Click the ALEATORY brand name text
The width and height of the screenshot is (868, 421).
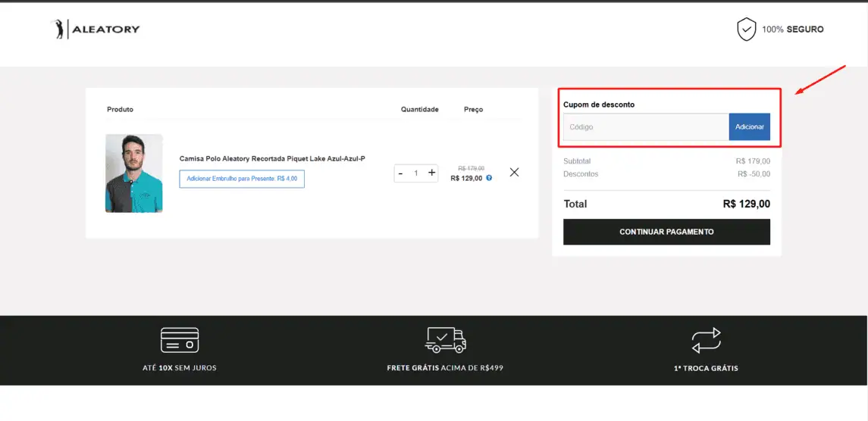(x=105, y=30)
